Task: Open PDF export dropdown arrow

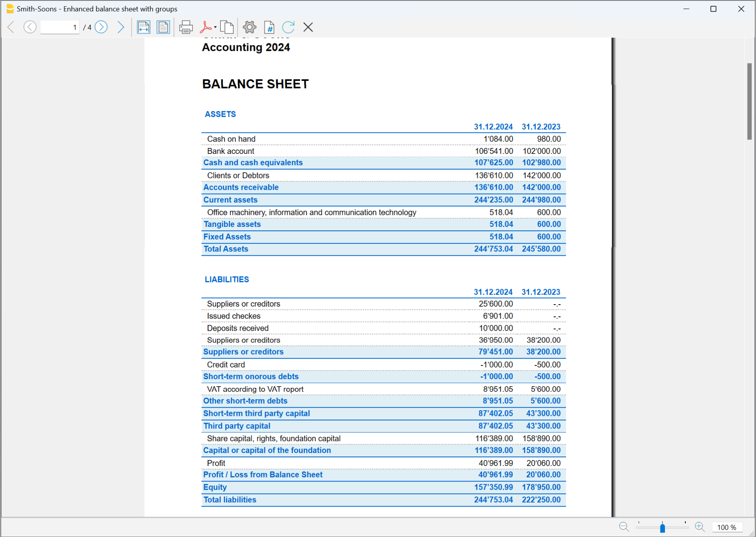Action: pos(215,27)
